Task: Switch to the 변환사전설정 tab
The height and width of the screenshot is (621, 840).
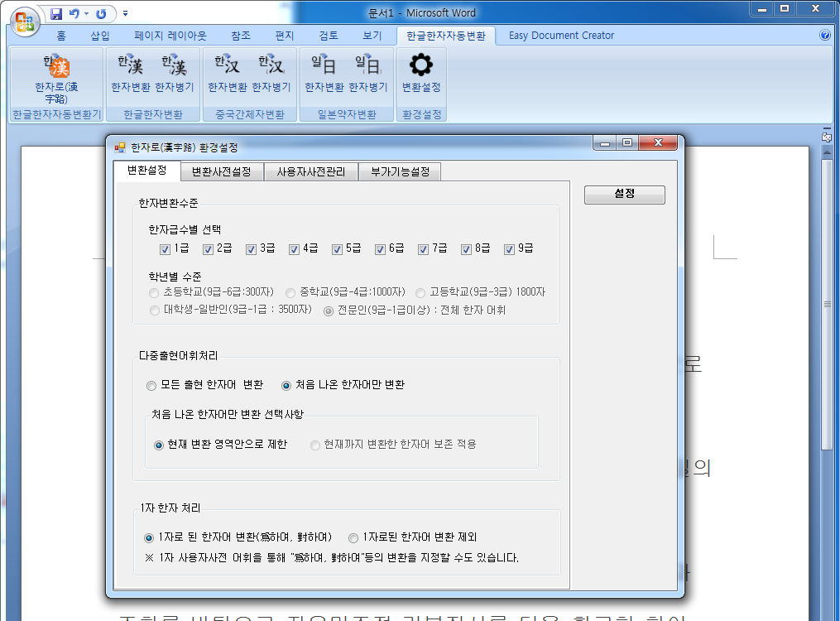Action: [221, 172]
